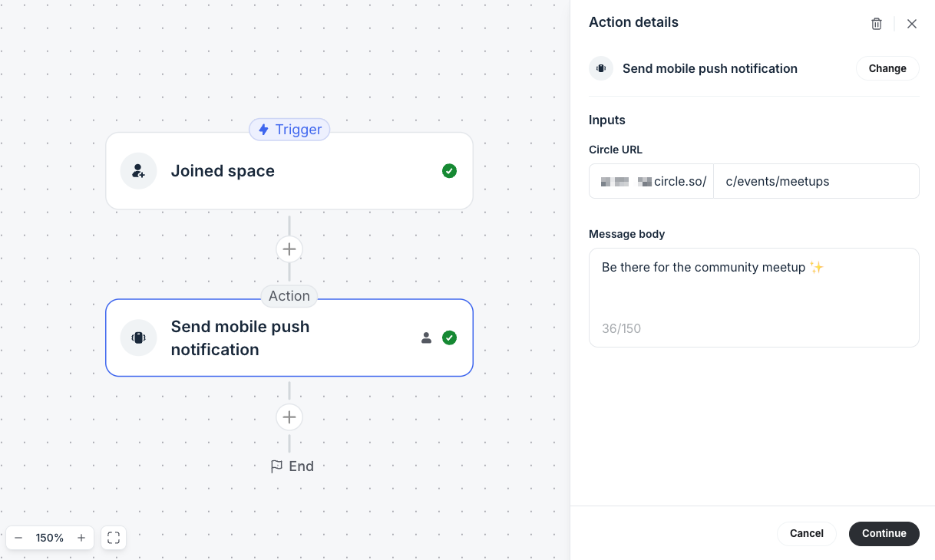The width and height of the screenshot is (935, 560).
Task: Click the fit-to-screen icon near zoom controls
Action: pos(113,538)
